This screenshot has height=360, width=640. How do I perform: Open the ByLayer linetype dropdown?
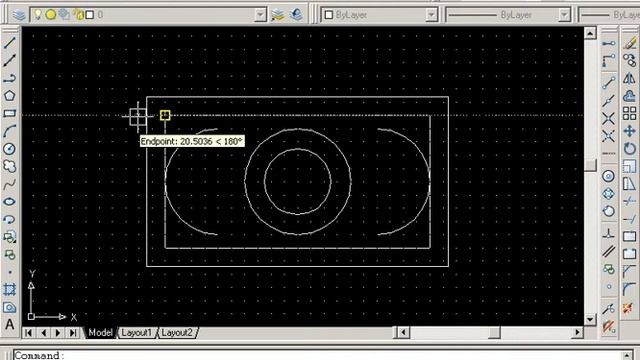[564, 15]
